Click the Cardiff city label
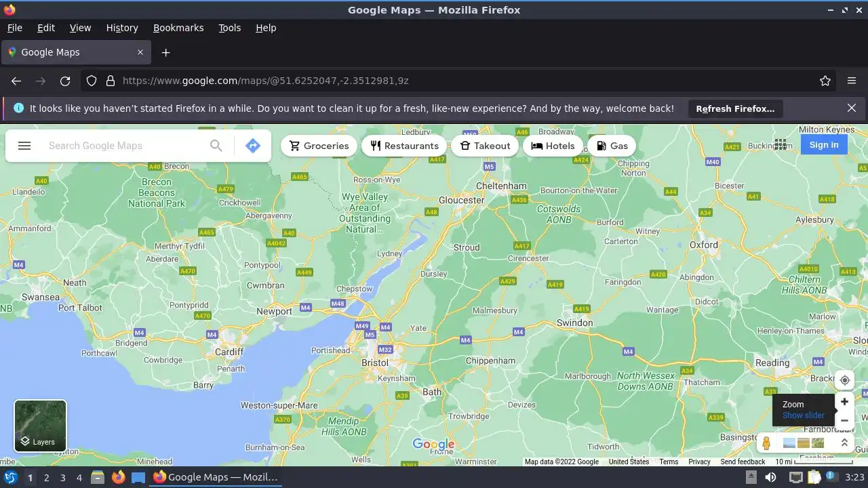 [x=229, y=352]
